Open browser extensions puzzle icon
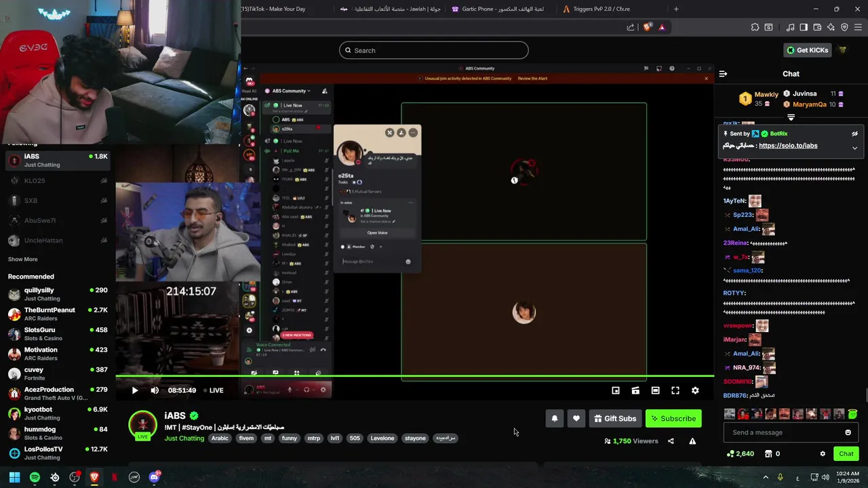The height and width of the screenshot is (488, 868). pyautogui.click(x=755, y=27)
